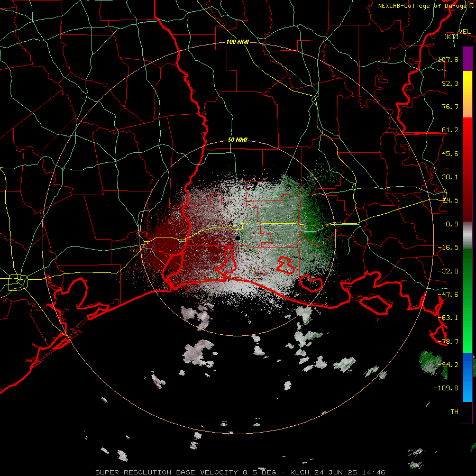Select the -109.8 velocity scale label
The width and height of the screenshot is (476, 476).
pyautogui.click(x=446, y=388)
